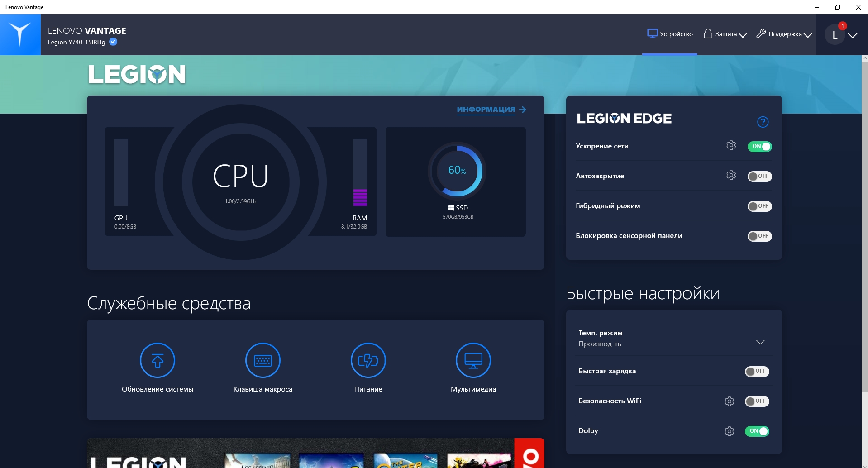Click the 570GB/953GB storage text
Viewport: 868px width, 468px height.
click(458, 217)
